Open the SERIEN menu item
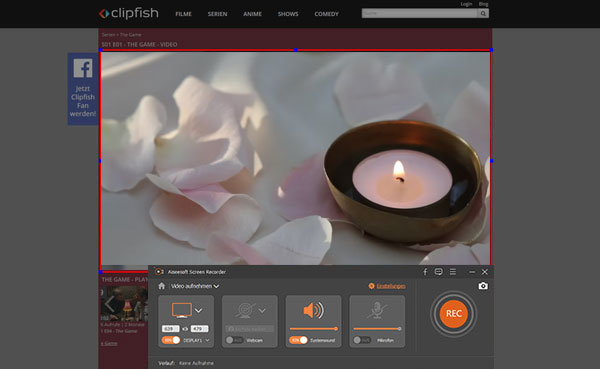Image resolution: width=600 pixels, height=369 pixels. tap(217, 14)
